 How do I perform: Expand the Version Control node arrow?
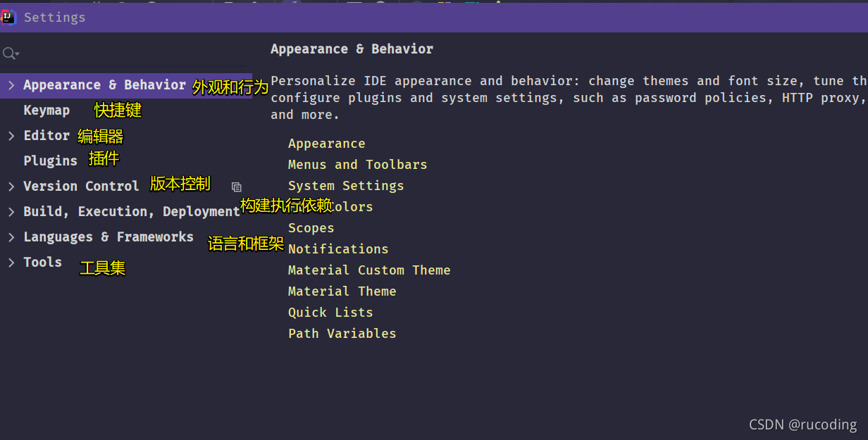11,187
